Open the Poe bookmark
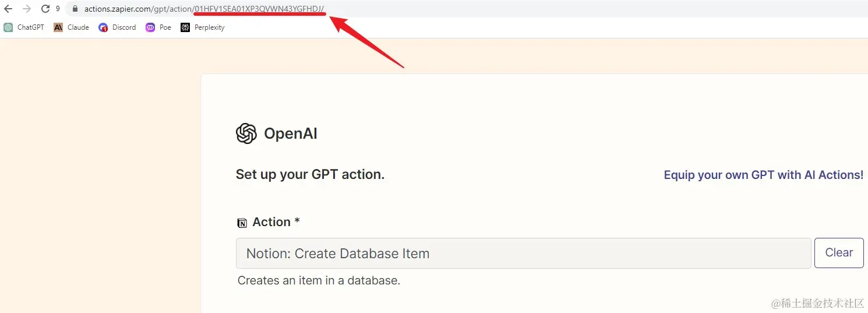The width and height of the screenshot is (868, 313). click(x=158, y=27)
